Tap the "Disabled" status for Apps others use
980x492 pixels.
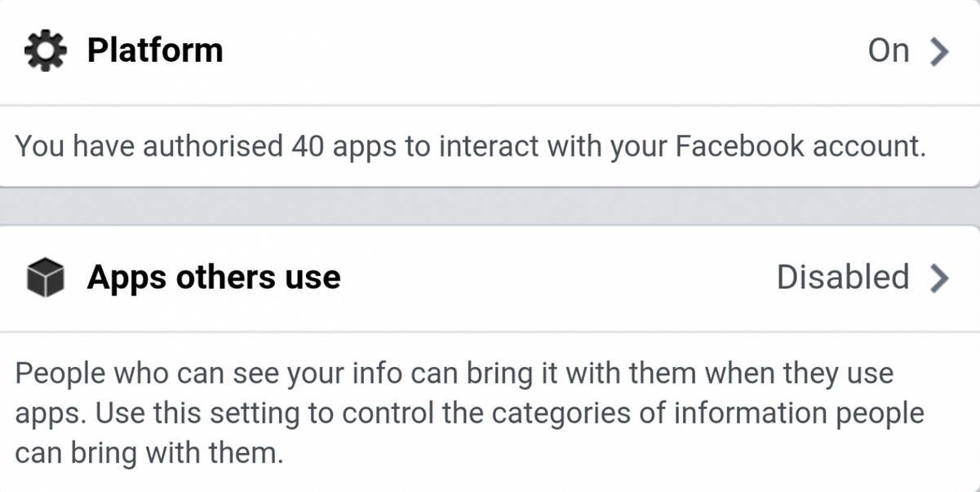(x=842, y=277)
